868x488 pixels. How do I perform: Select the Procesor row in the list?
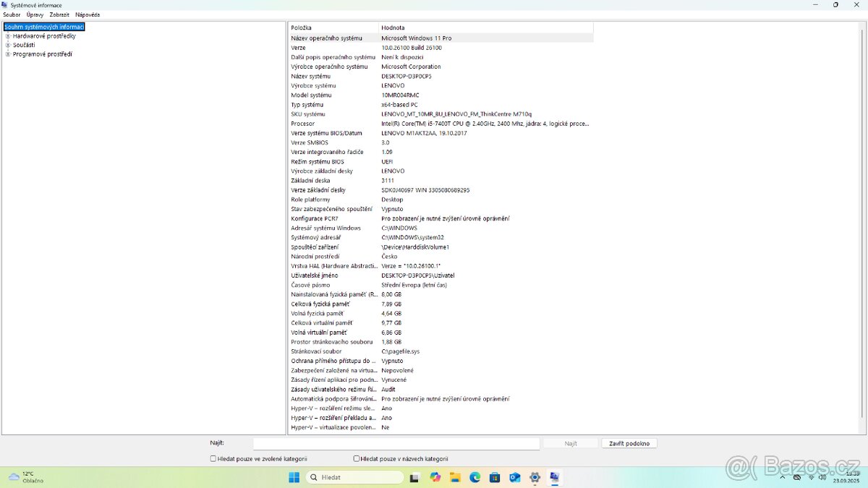pyautogui.click(x=362, y=123)
